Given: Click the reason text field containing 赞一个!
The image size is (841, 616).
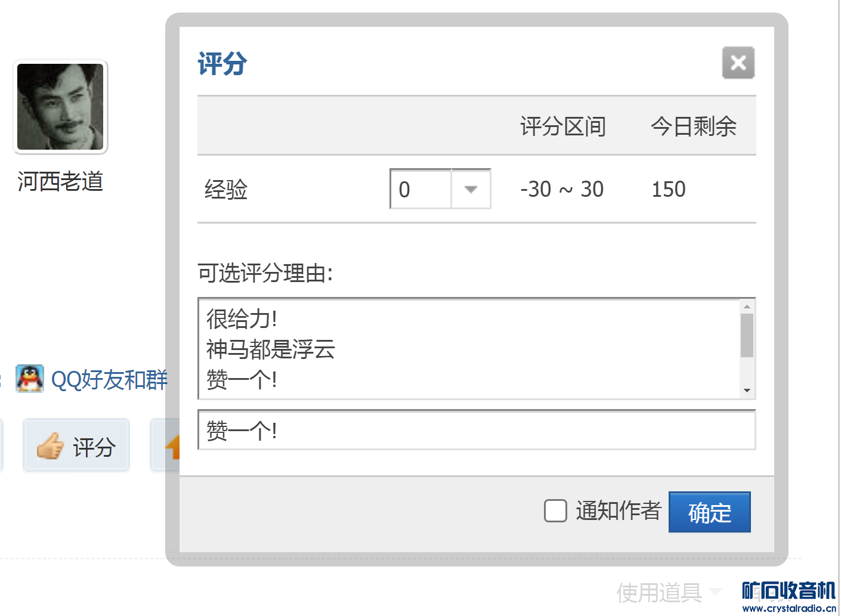Looking at the screenshot, I should 476,430.
